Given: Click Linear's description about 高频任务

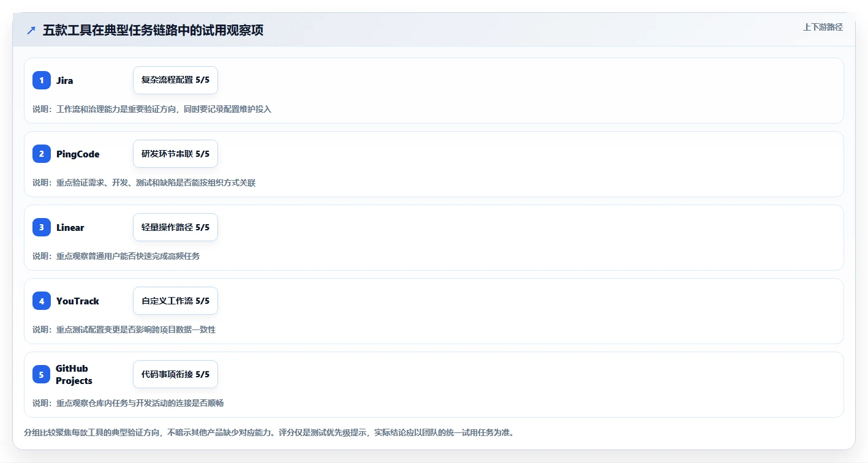Looking at the screenshot, I should click(116, 256).
